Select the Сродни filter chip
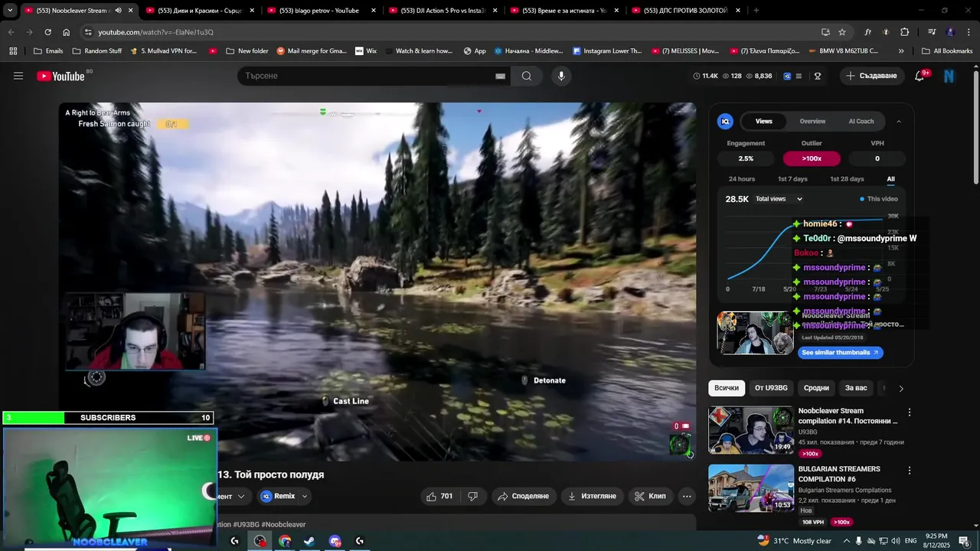 [x=816, y=388]
